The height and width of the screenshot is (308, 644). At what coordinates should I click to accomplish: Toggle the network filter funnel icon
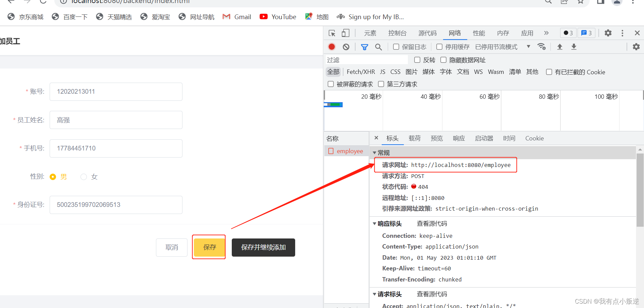[364, 47]
